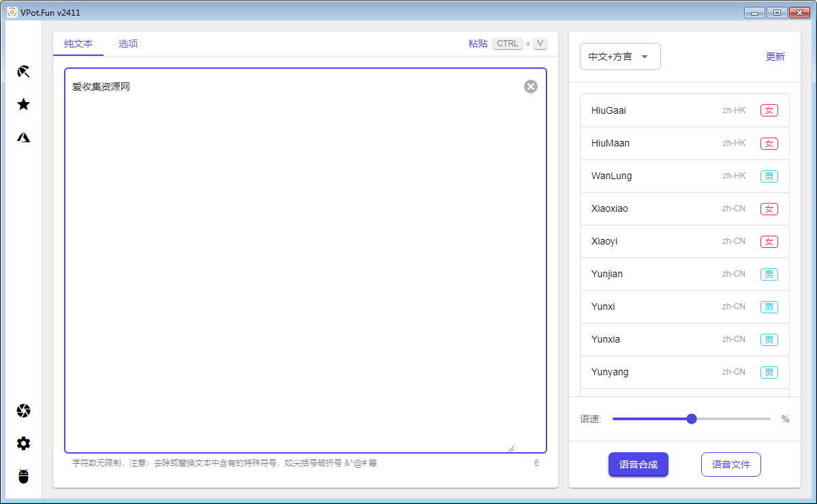Click the 女 tag on HiuMaan row
This screenshot has width=817, height=504.
(769, 143)
